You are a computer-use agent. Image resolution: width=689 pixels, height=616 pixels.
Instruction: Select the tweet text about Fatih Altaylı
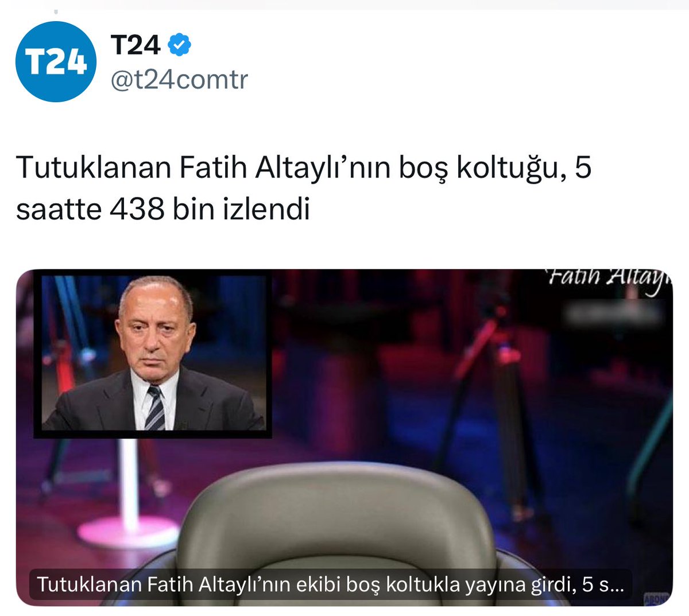coord(304,188)
